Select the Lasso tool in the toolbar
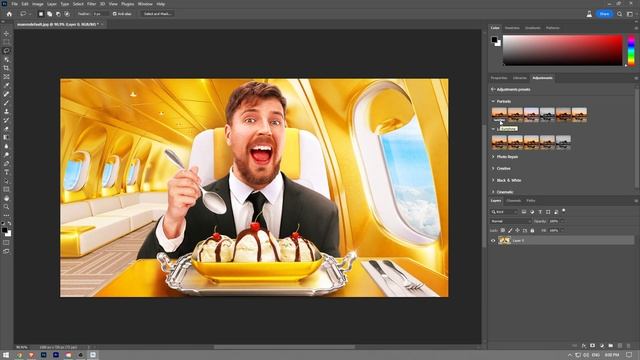The height and width of the screenshot is (360, 640). tap(6, 51)
